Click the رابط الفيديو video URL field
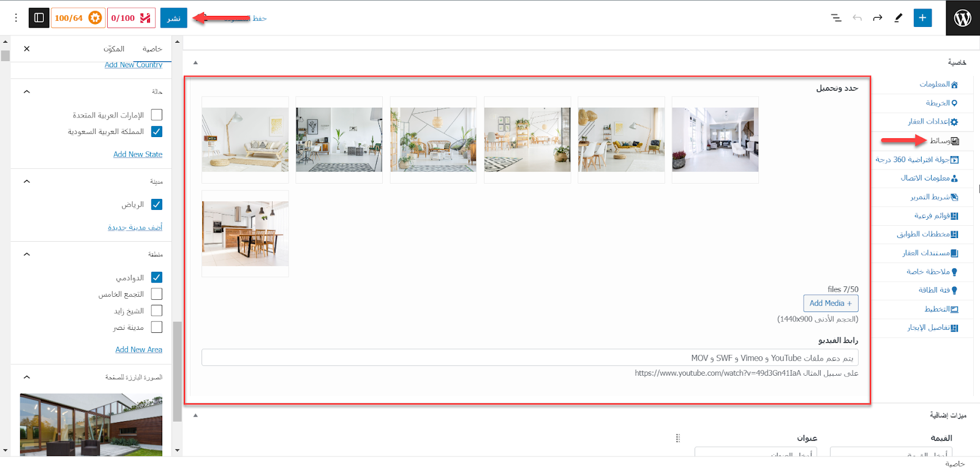 pos(530,357)
